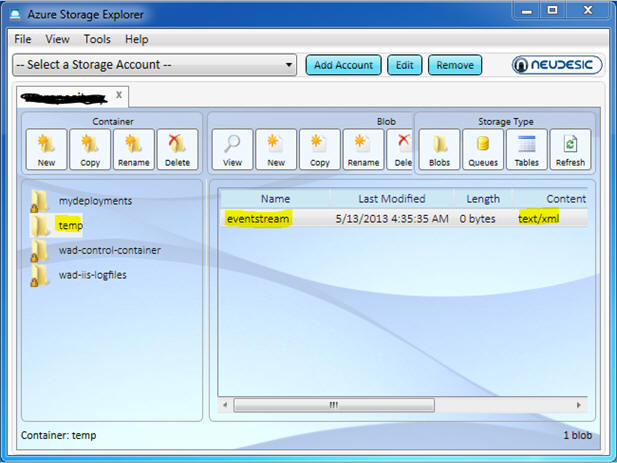The height and width of the screenshot is (463, 617).
Task: Click the Rename blob icon
Action: click(x=364, y=149)
